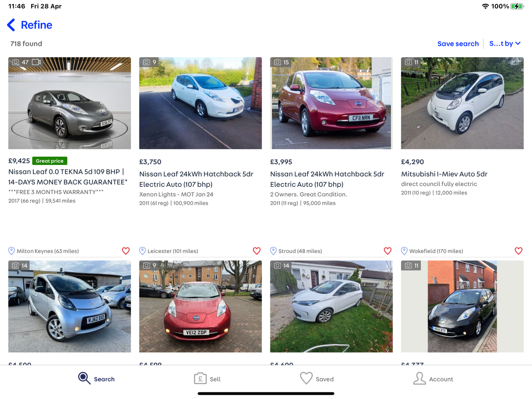Go back using the Refine chevron arrow
The image size is (532, 399).
tap(11, 25)
